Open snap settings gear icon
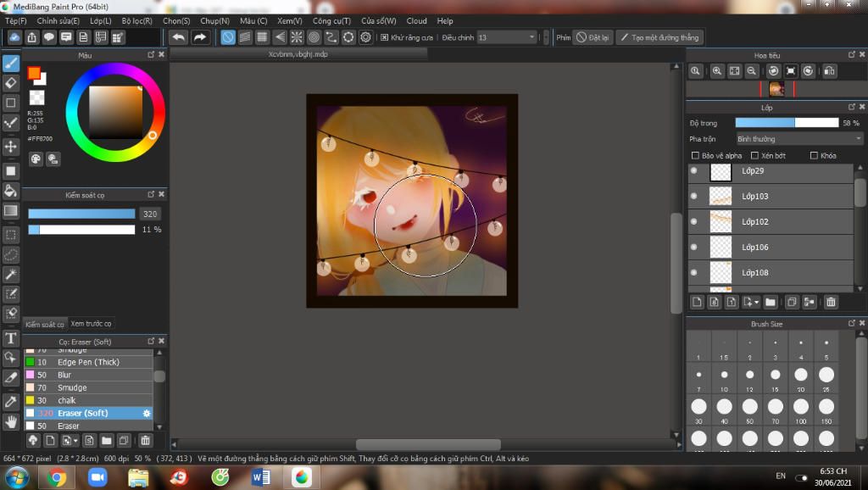This screenshot has width=868, height=490. 365,37
